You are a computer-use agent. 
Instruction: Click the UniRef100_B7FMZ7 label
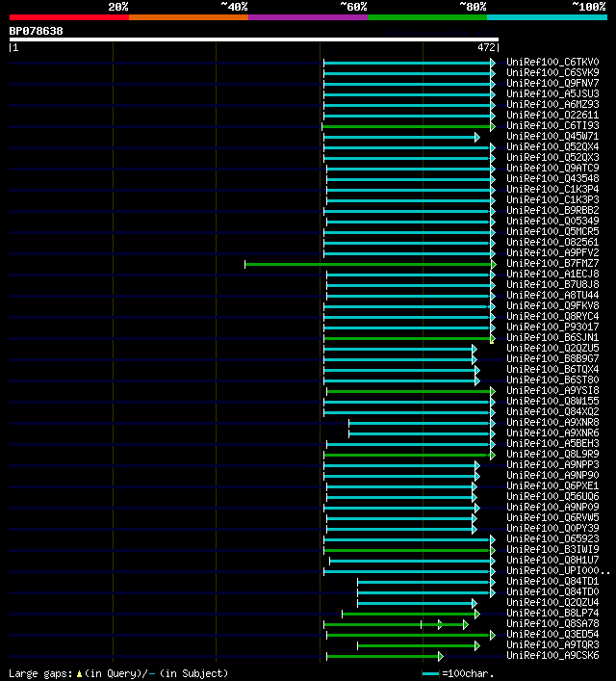tap(552, 263)
